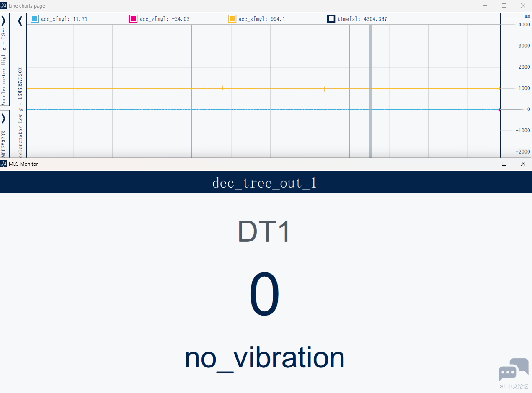Maximize the Line charts page window
Viewport: 532px width, 393px height.
coord(504,5)
